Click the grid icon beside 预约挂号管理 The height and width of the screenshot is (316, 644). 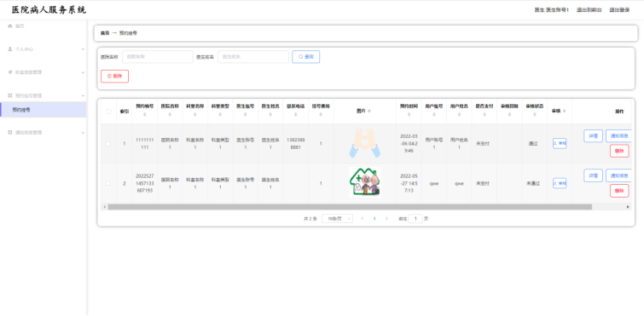pyautogui.click(x=10, y=95)
